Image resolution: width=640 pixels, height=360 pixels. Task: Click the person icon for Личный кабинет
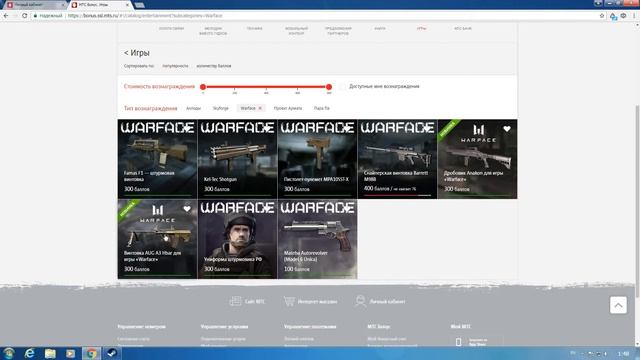pyautogui.click(x=360, y=301)
